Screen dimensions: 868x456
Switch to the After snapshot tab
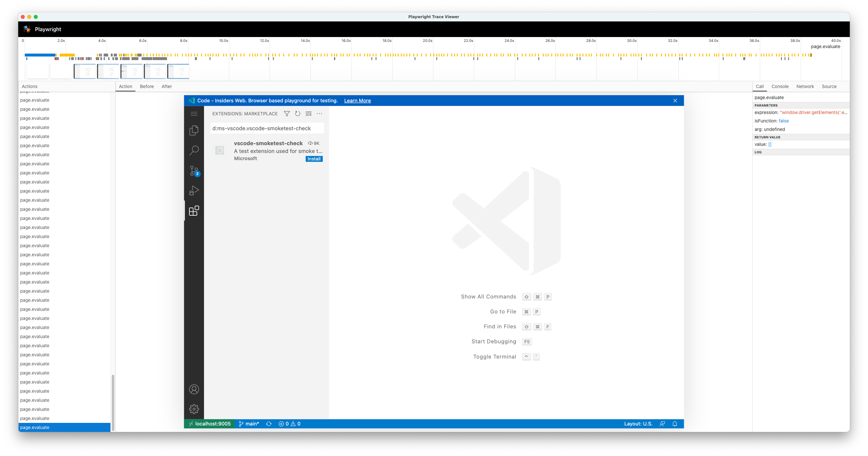click(167, 86)
